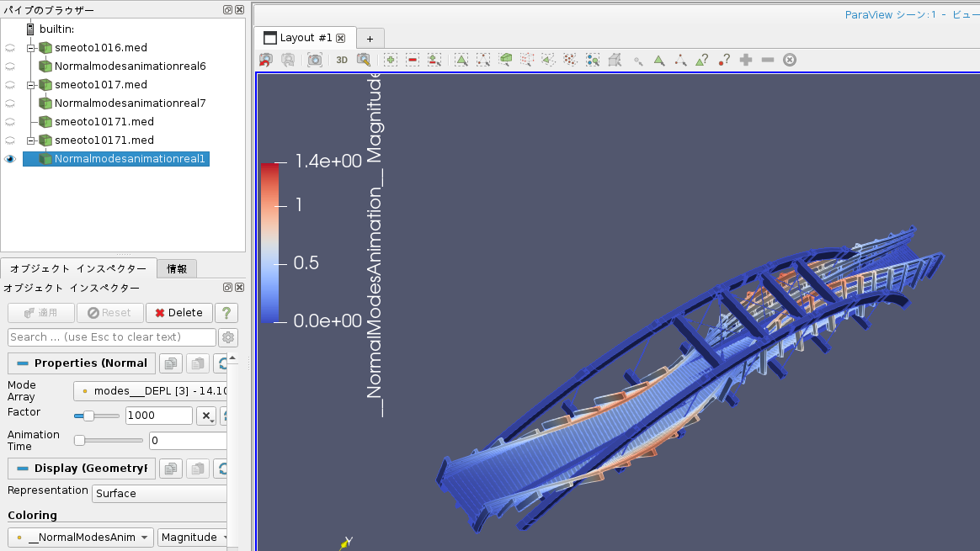Click the green help question mark button
The width and height of the screenshot is (980, 551).
(x=226, y=313)
